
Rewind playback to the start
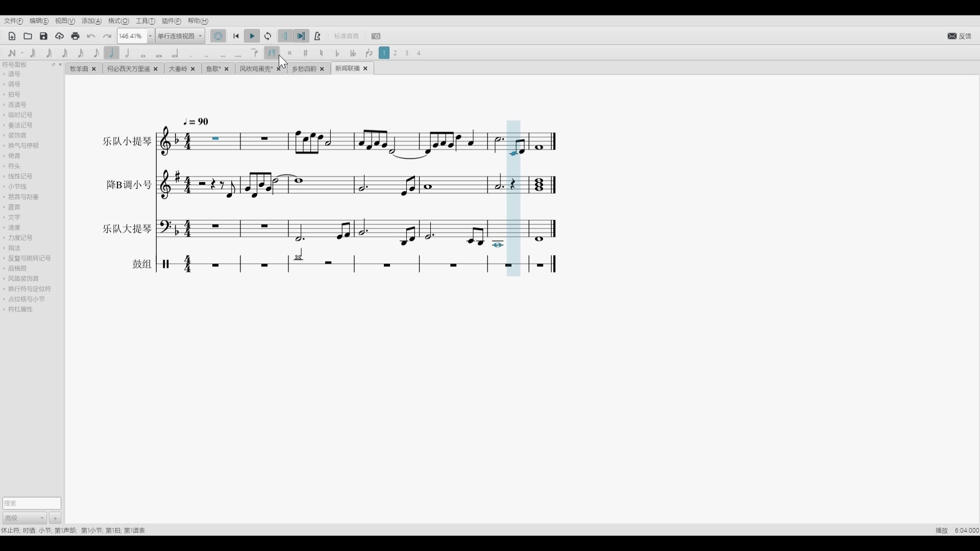[236, 36]
